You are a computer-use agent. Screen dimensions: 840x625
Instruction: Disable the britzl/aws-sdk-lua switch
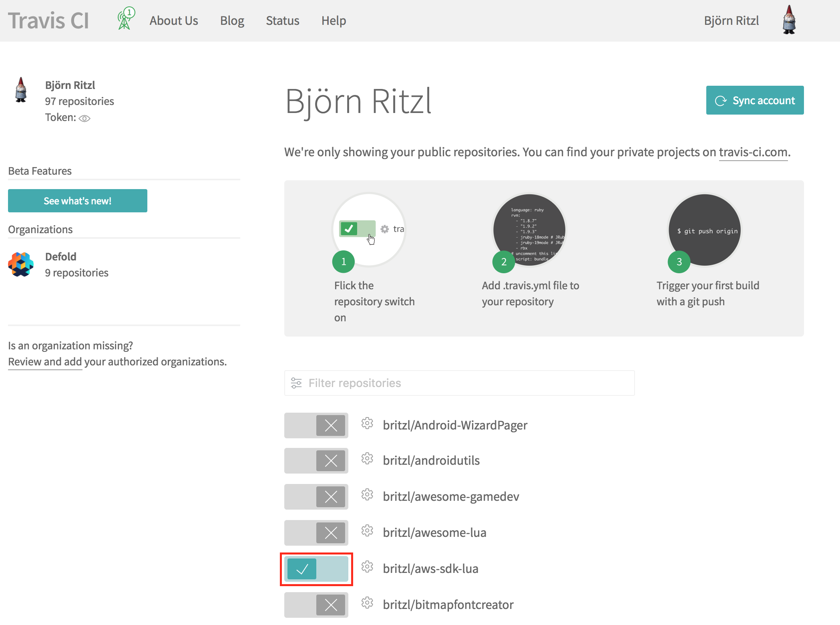point(316,569)
